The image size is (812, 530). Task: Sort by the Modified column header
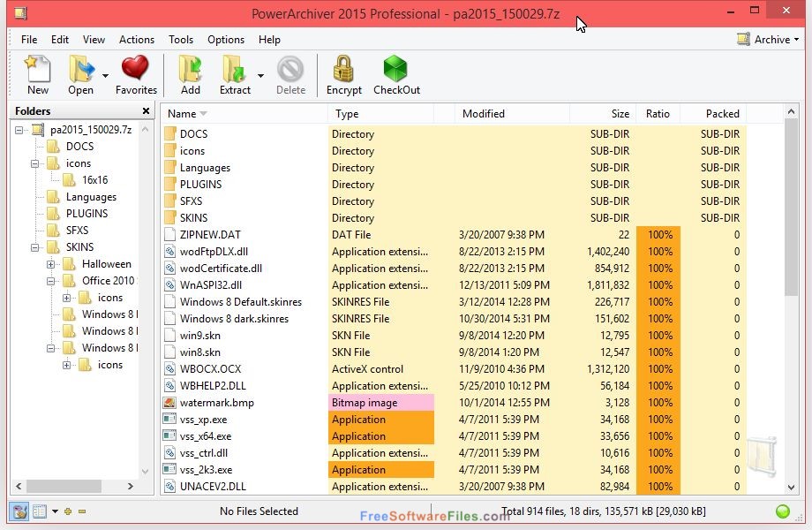point(512,113)
